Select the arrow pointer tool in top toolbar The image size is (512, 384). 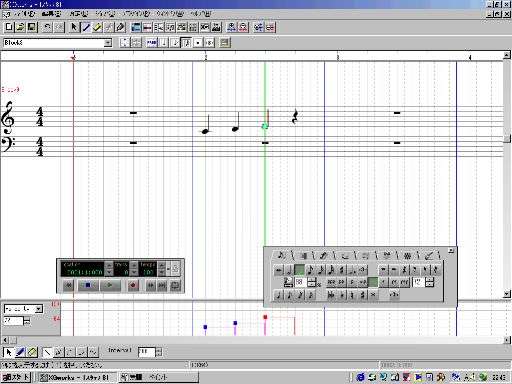(x=74, y=27)
